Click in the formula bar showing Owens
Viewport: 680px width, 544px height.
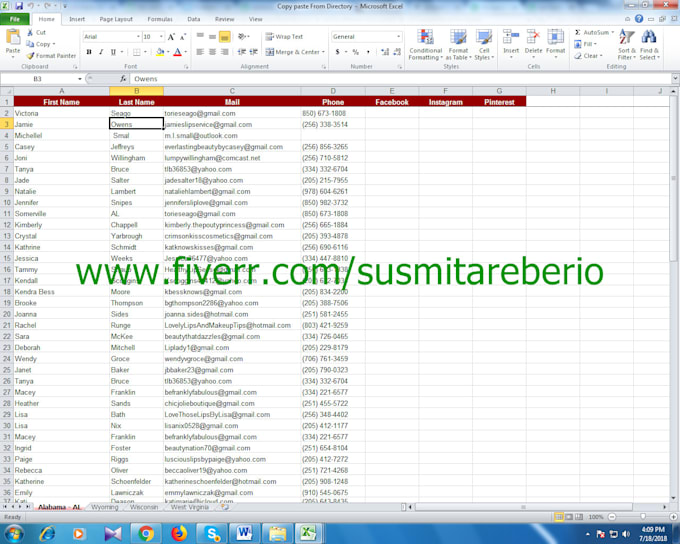pyautogui.click(x=400, y=79)
